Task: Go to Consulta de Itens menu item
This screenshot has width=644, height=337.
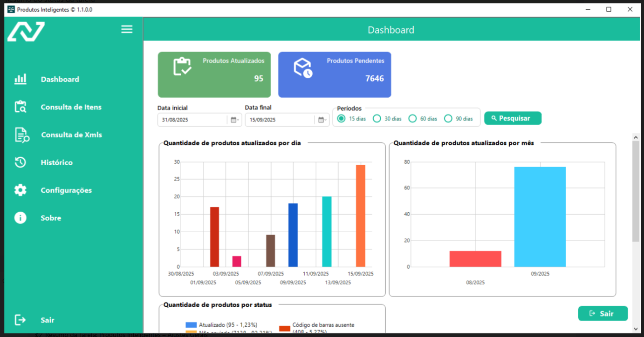Action: coord(71,107)
